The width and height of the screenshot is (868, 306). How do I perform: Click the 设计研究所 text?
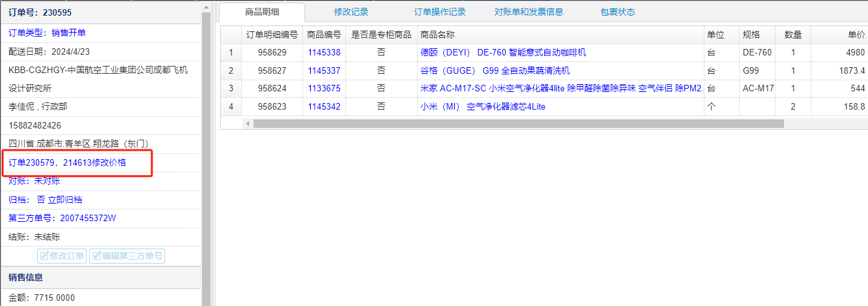30,88
